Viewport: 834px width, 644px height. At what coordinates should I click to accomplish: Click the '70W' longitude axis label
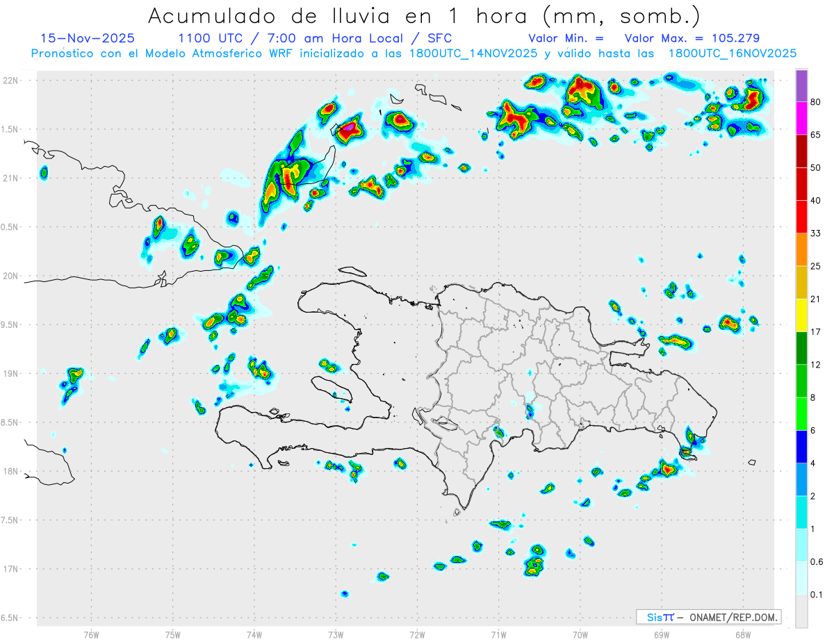pos(580,634)
